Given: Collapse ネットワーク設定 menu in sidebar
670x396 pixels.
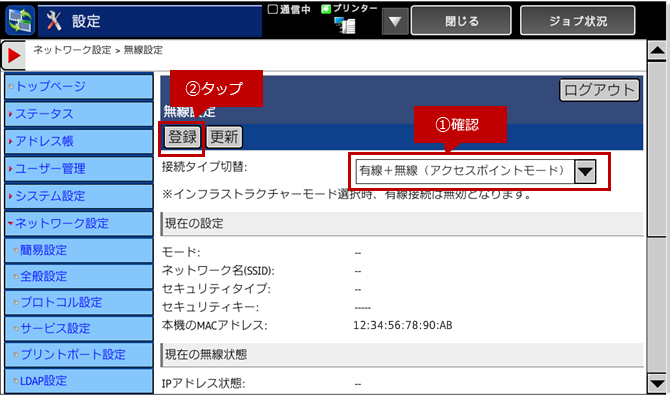Looking at the screenshot, I should (x=79, y=223).
